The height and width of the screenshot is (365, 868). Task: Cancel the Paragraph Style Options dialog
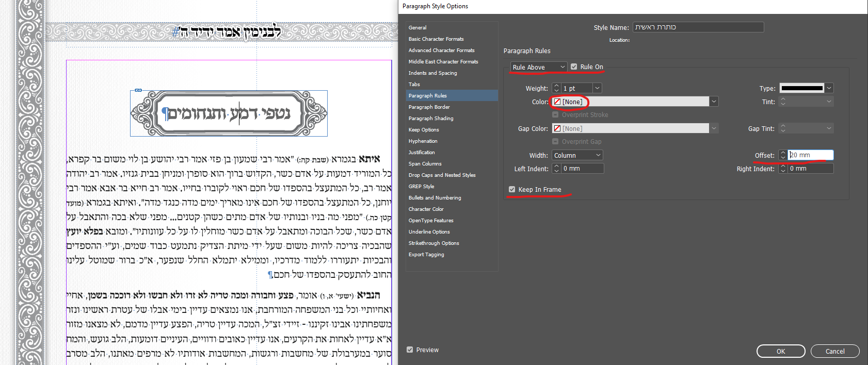click(x=835, y=351)
